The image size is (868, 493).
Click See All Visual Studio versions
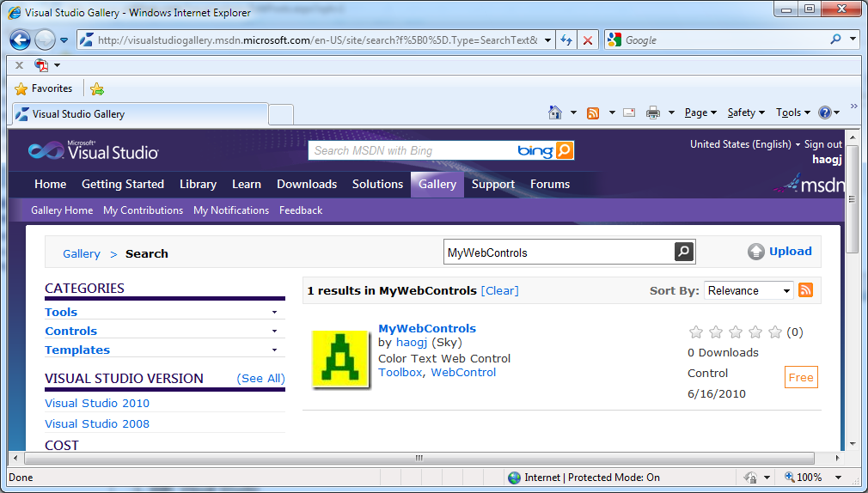260,379
